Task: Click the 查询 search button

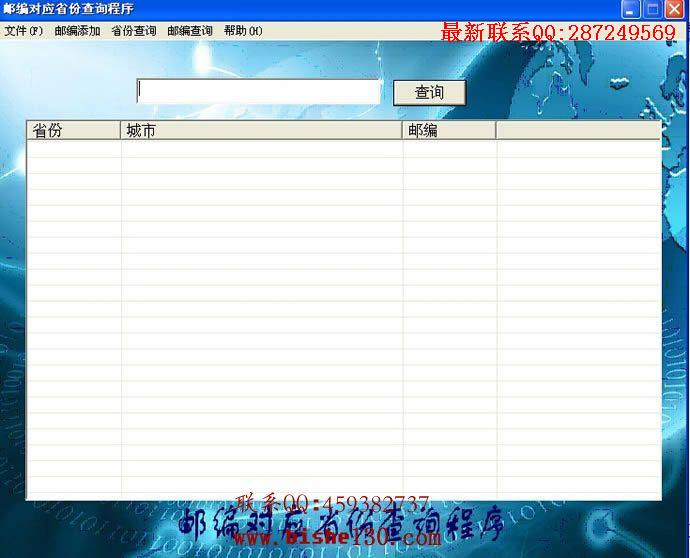Action: click(x=429, y=92)
